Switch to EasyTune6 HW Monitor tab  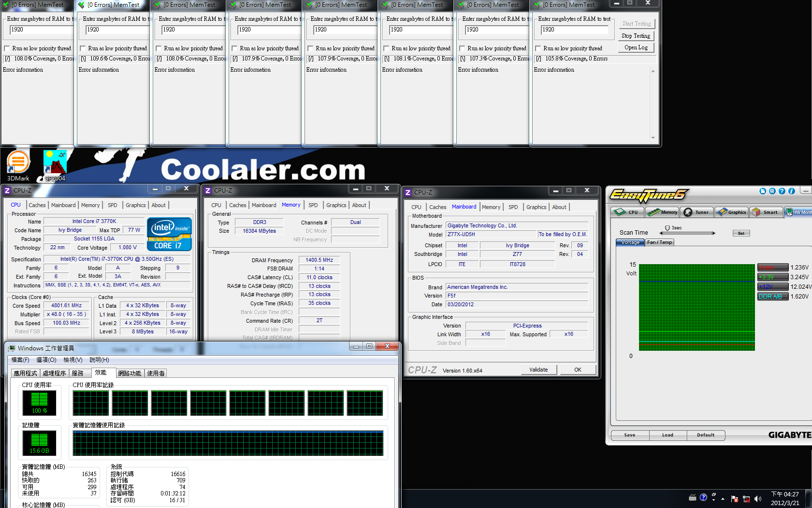(798, 212)
